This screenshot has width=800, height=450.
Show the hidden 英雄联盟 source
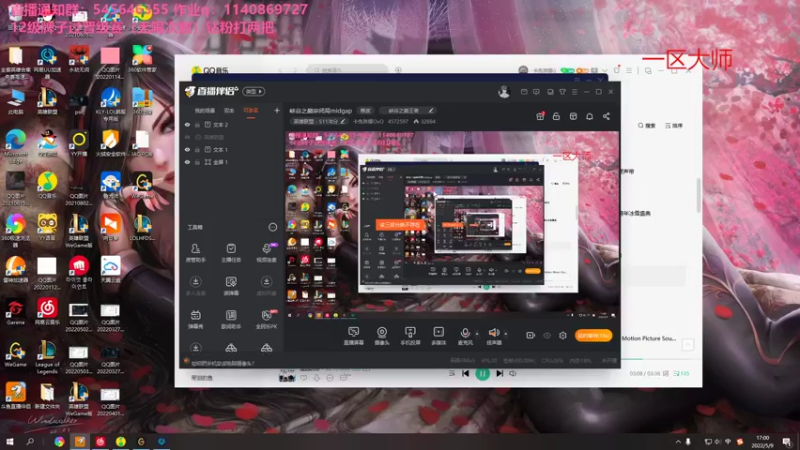187,137
